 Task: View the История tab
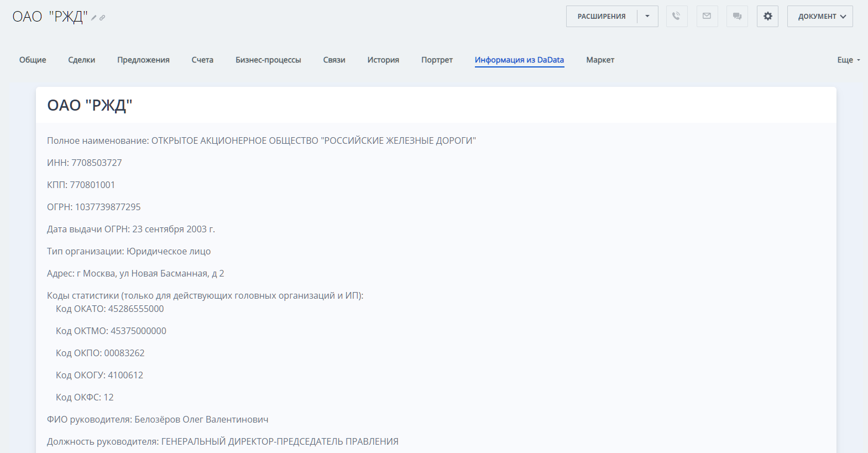[383, 60]
